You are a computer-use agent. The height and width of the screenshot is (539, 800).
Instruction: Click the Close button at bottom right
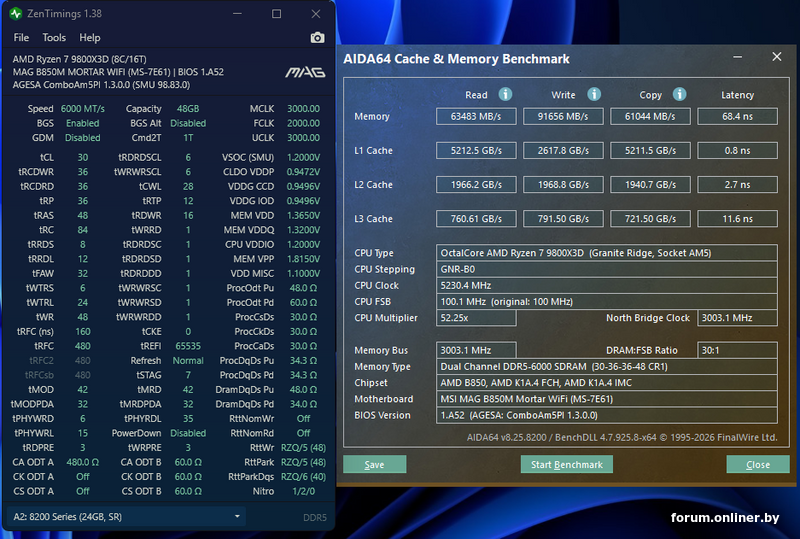757,464
